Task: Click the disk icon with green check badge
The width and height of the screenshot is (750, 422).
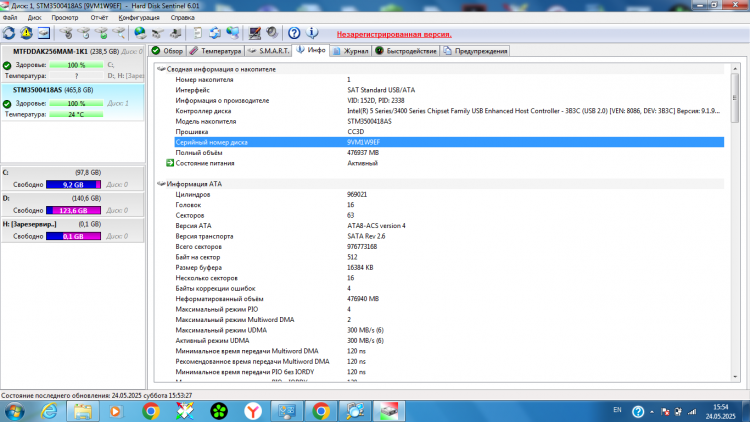Action: [x=101, y=33]
